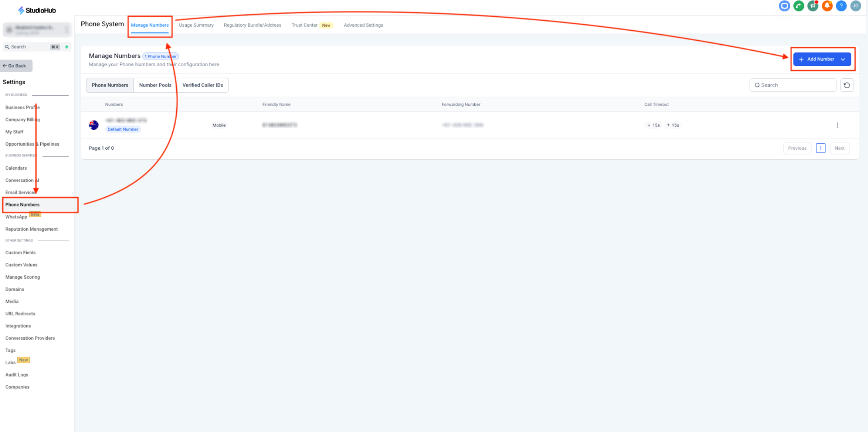Open Advanced Settings tab

tap(363, 25)
